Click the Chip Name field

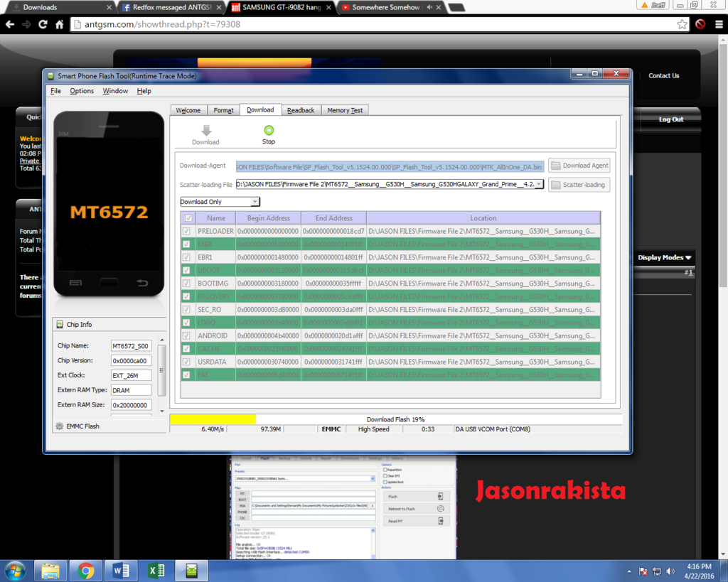point(131,346)
